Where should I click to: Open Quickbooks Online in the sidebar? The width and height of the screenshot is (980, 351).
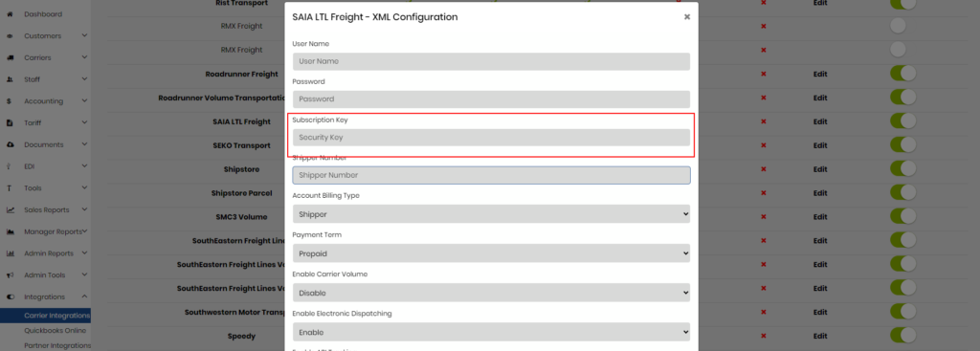[x=55, y=330]
